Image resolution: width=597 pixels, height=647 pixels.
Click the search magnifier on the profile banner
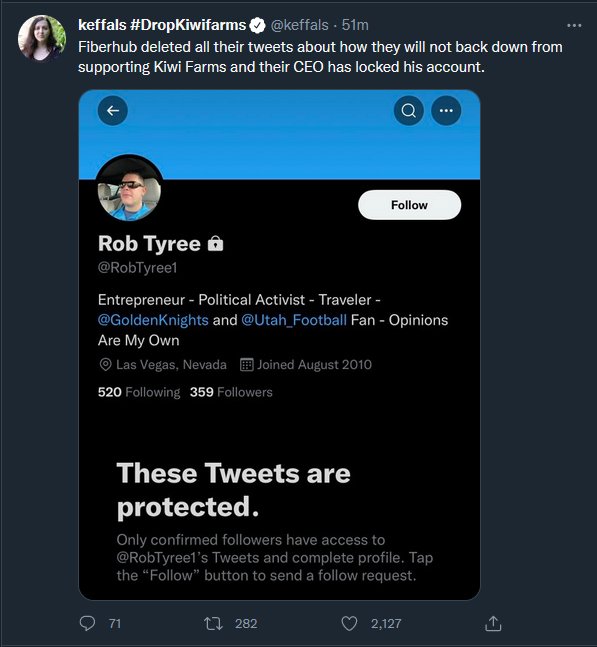point(409,111)
